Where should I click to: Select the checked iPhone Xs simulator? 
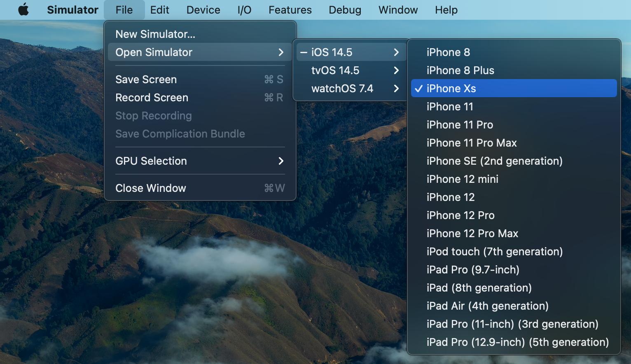click(x=514, y=89)
